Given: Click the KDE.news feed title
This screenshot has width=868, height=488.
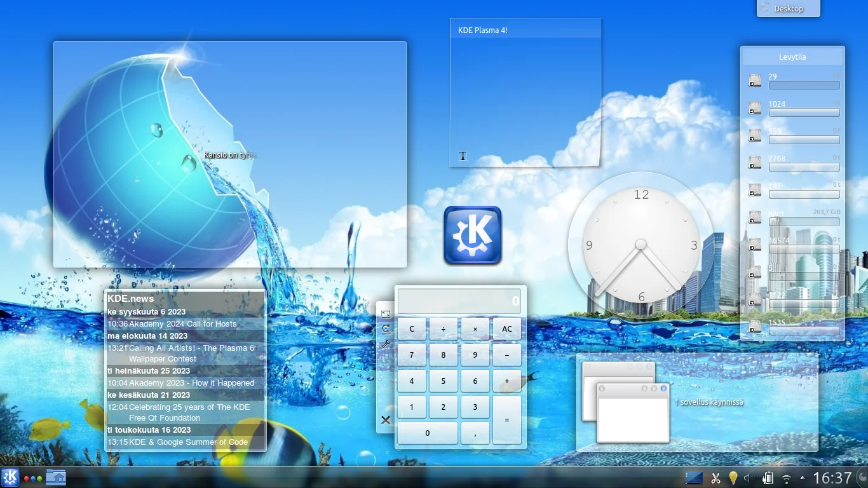Looking at the screenshot, I should point(131,299).
